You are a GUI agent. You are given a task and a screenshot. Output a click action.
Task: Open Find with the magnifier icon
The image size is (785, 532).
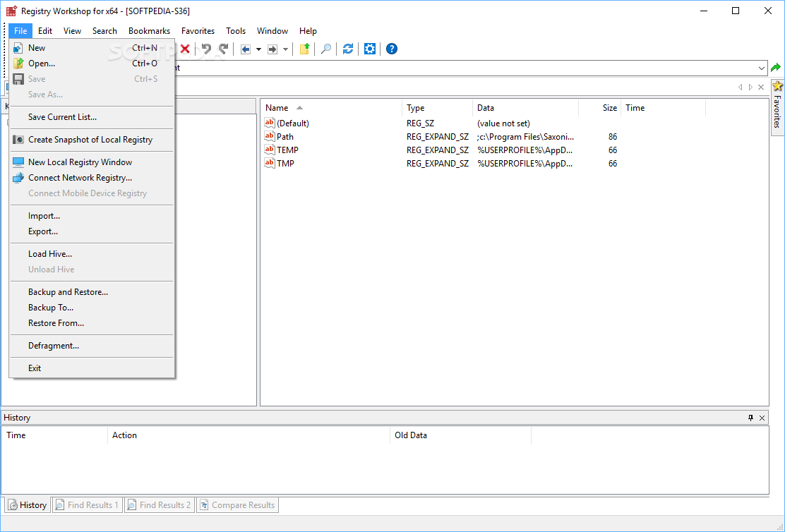[326, 49]
